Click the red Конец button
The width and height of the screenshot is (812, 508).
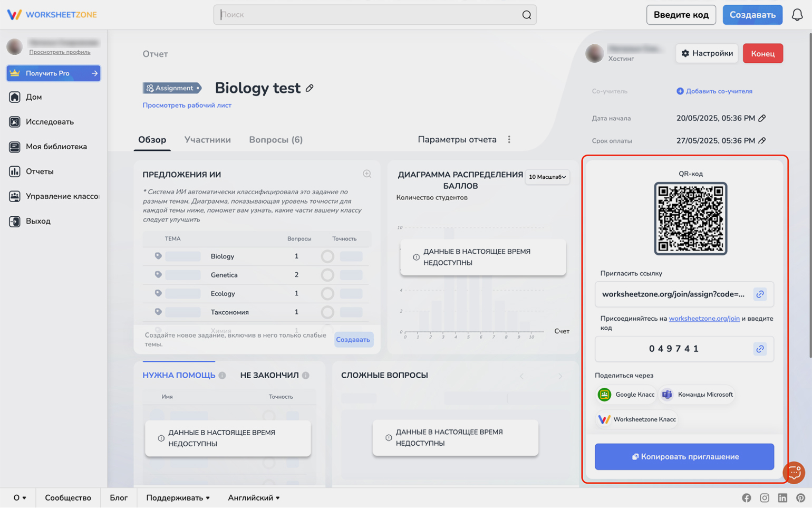tap(762, 53)
